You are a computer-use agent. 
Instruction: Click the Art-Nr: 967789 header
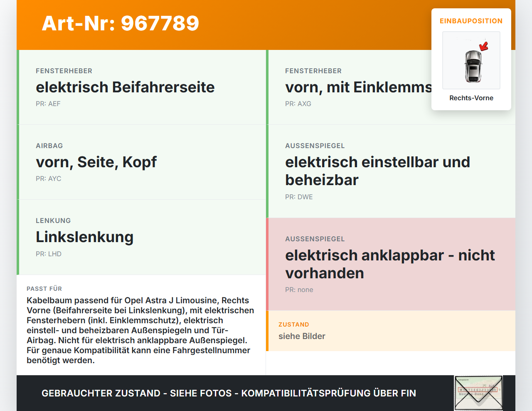tap(120, 24)
